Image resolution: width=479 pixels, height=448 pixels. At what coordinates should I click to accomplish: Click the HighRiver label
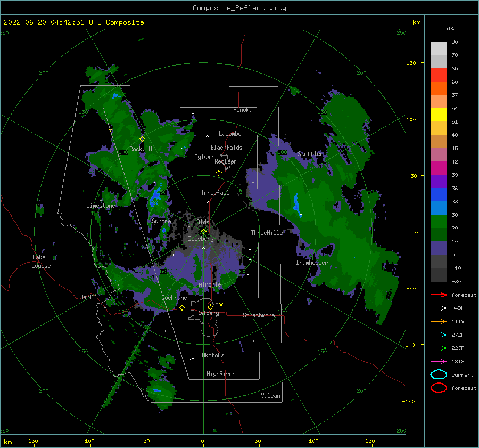[221, 374]
